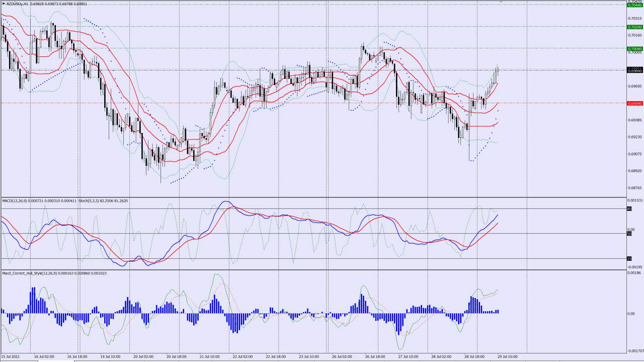Click the 29 Jul 10:00 time axis label
The height and width of the screenshot is (362, 644).
(x=508, y=356)
